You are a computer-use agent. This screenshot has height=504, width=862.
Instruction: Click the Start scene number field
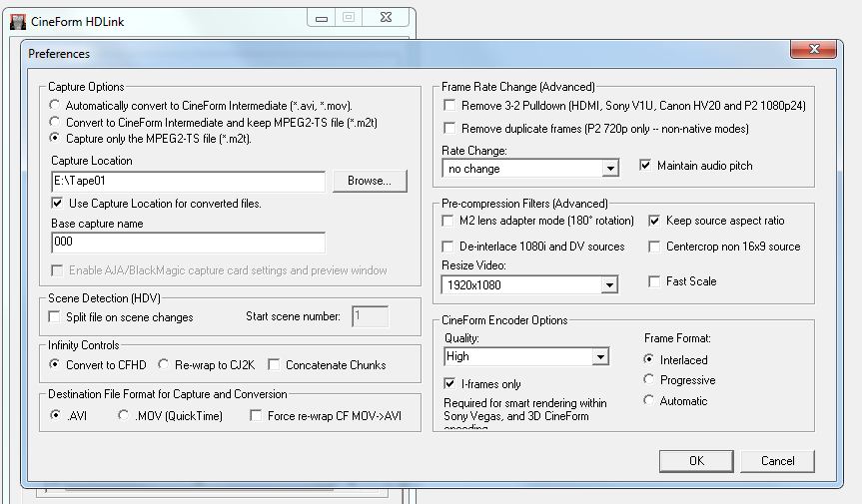tap(370, 316)
